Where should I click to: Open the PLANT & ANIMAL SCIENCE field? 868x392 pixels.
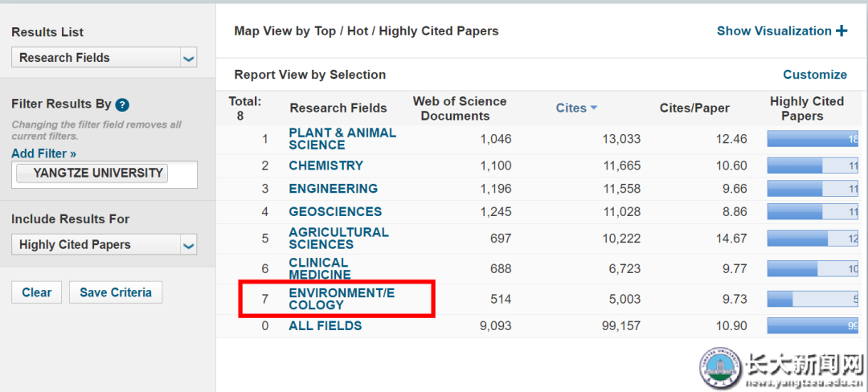tap(342, 139)
